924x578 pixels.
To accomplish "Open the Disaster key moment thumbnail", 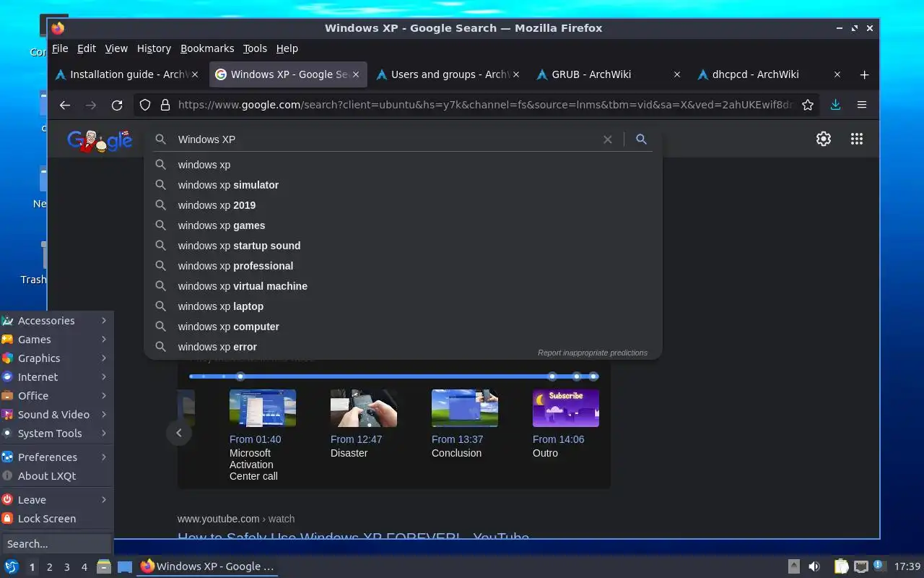I will 364,408.
